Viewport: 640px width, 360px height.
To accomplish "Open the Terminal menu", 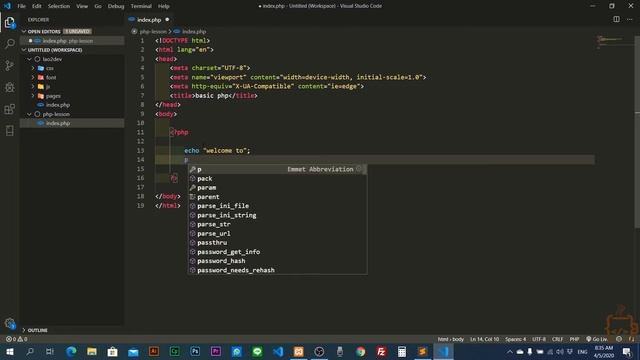I will (x=141, y=6).
